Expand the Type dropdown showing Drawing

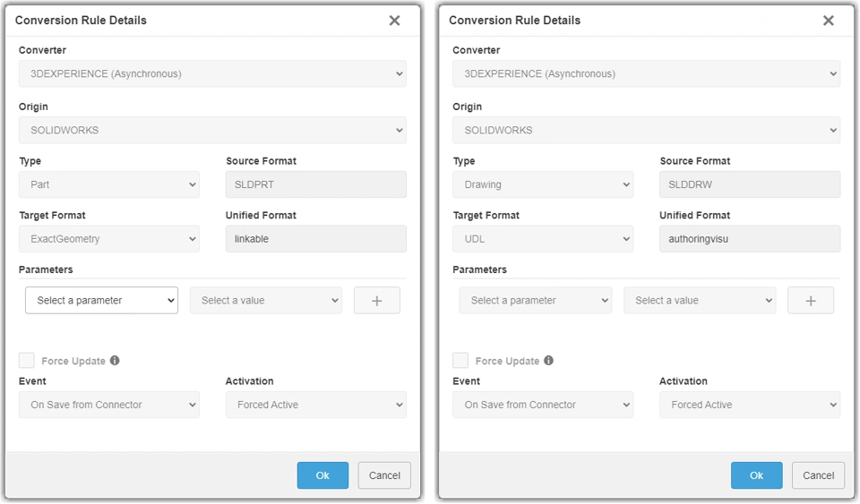[x=543, y=184]
